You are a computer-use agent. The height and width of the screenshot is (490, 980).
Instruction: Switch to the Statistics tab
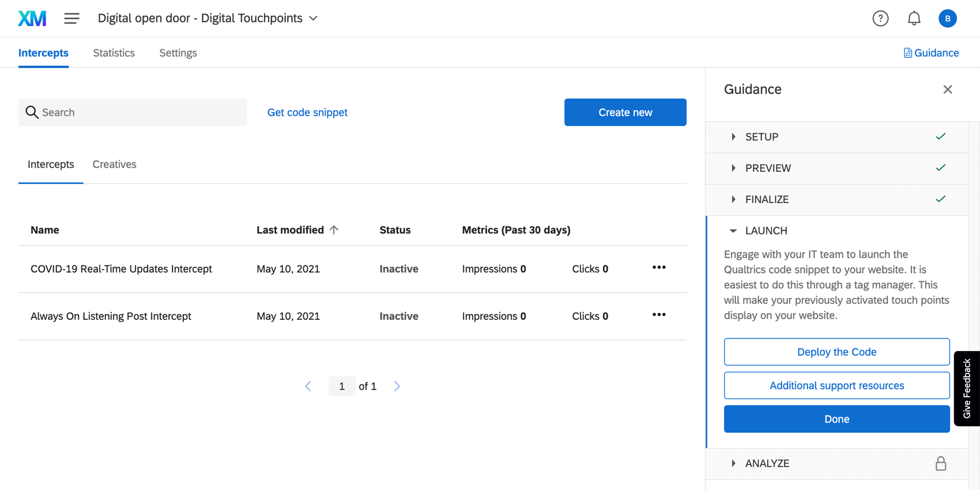pos(114,53)
